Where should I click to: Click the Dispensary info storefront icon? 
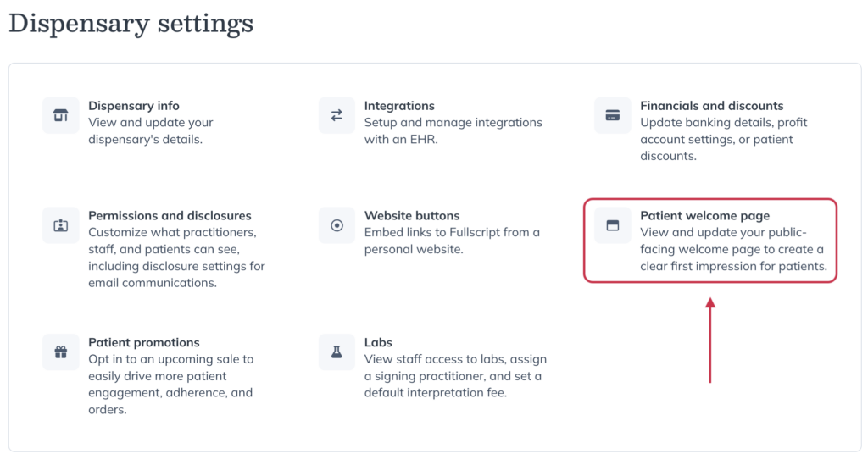click(x=61, y=115)
